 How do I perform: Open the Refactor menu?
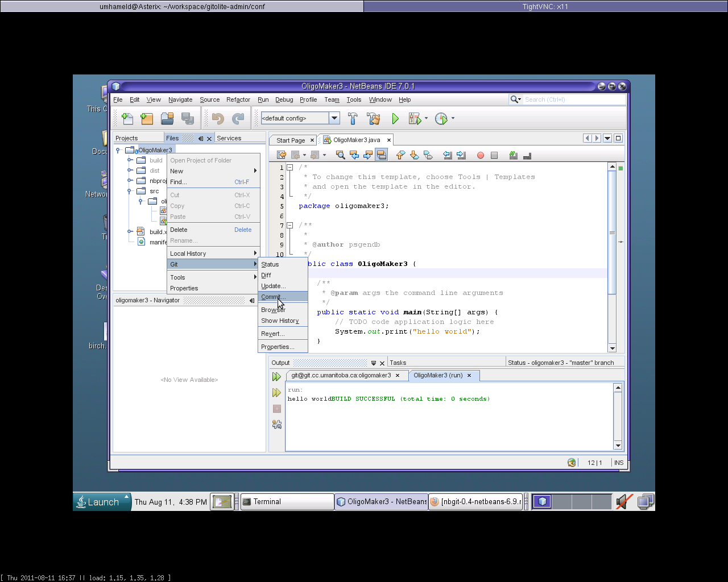(238, 99)
